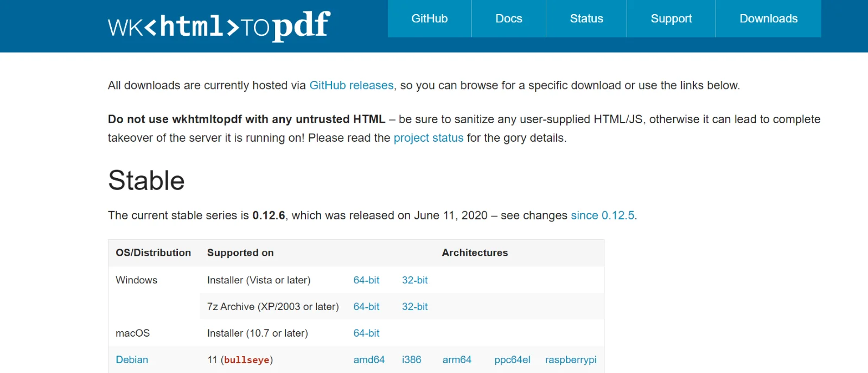Screen dimensions: 868x373
Task: Click the wkhtmltopdf logo
Action: click(219, 26)
